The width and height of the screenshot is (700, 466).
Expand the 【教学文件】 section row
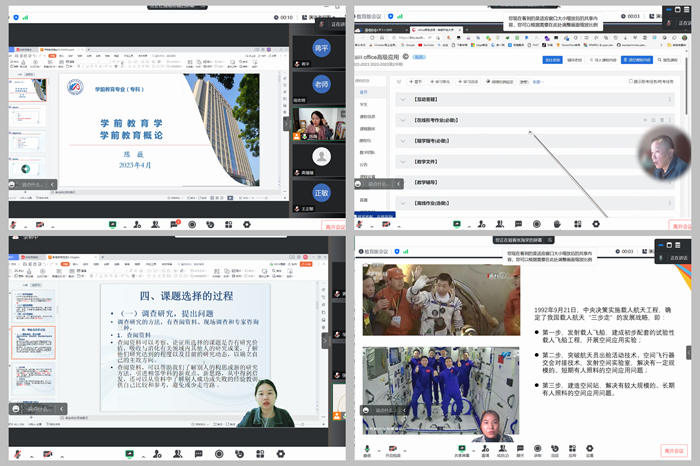[x=535, y=162]
